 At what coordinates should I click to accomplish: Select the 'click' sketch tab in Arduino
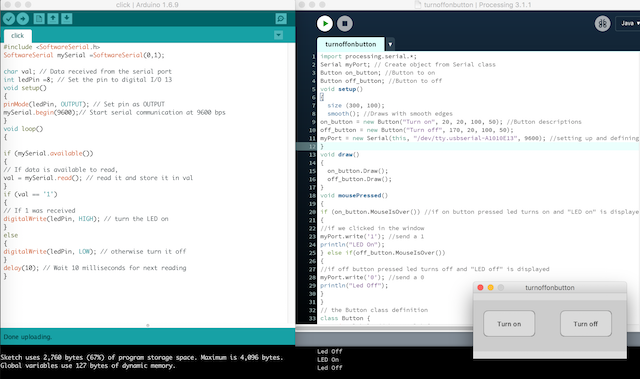click(18, 36)
